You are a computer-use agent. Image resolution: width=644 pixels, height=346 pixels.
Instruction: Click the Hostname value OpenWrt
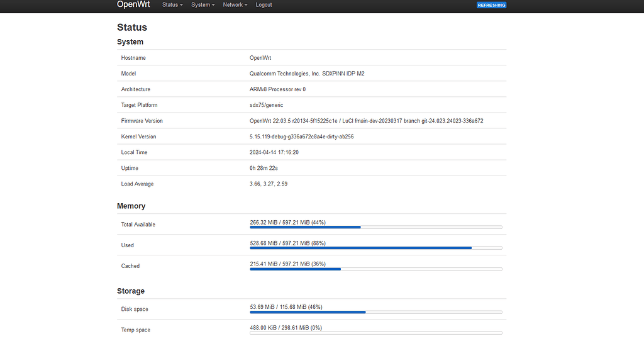[x=260, y=58]
